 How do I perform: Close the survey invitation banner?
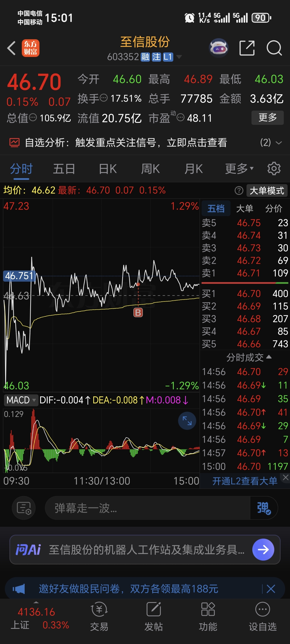pos(271,589)
